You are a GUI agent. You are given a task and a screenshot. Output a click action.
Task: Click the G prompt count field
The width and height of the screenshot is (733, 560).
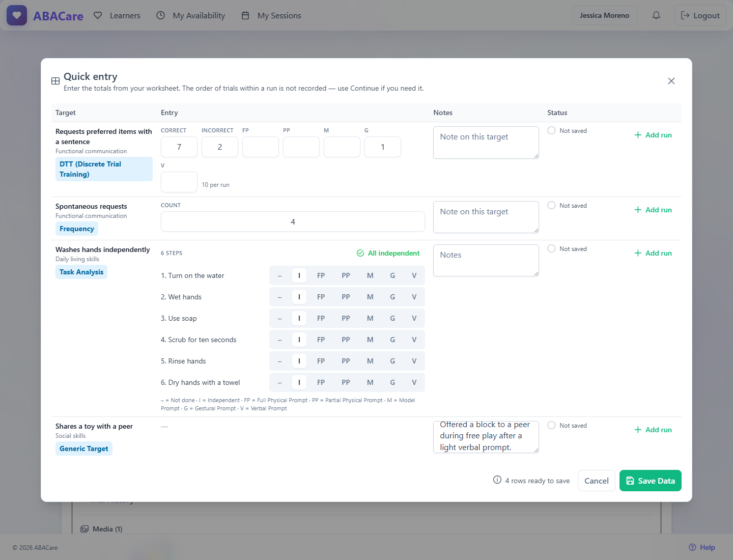[383, 147]
